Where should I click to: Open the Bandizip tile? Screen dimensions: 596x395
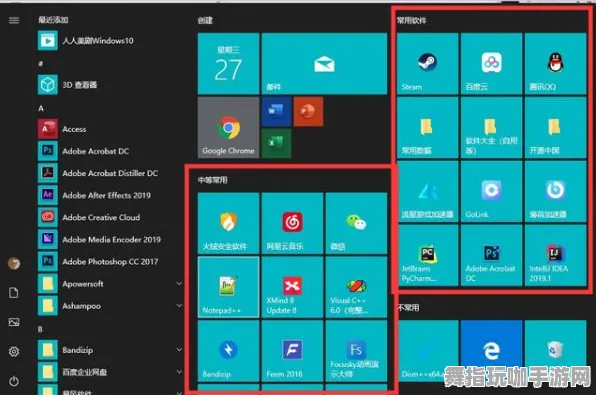pos(228,351)
